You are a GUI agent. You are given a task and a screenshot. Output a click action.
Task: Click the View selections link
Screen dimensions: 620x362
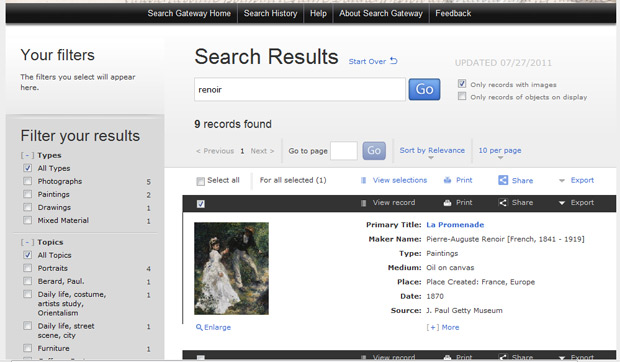[x=400, y=180]
